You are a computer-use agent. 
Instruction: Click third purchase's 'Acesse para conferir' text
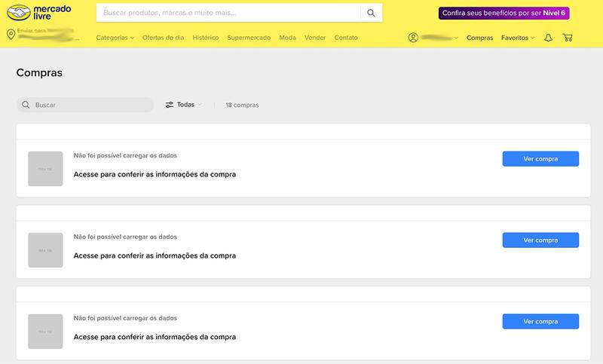pos(155,337)
